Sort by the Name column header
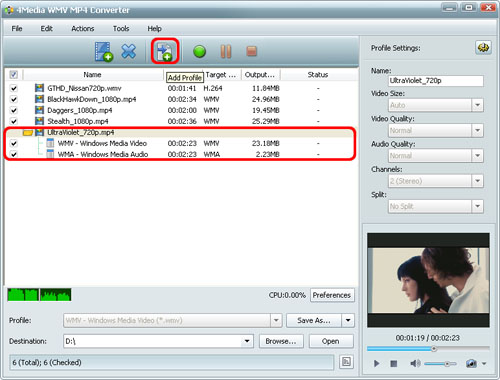Image resolution: width=500 pixels, height=380 pixels. tap(92, 75)
